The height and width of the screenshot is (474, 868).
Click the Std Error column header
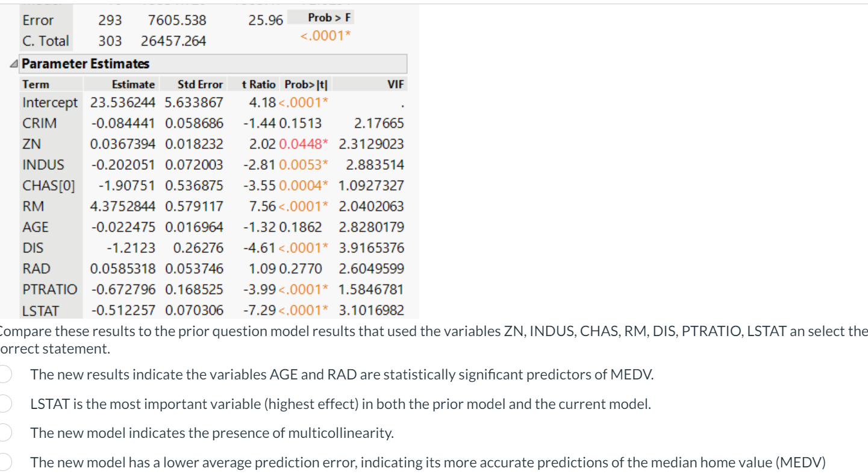click(201, 84)
